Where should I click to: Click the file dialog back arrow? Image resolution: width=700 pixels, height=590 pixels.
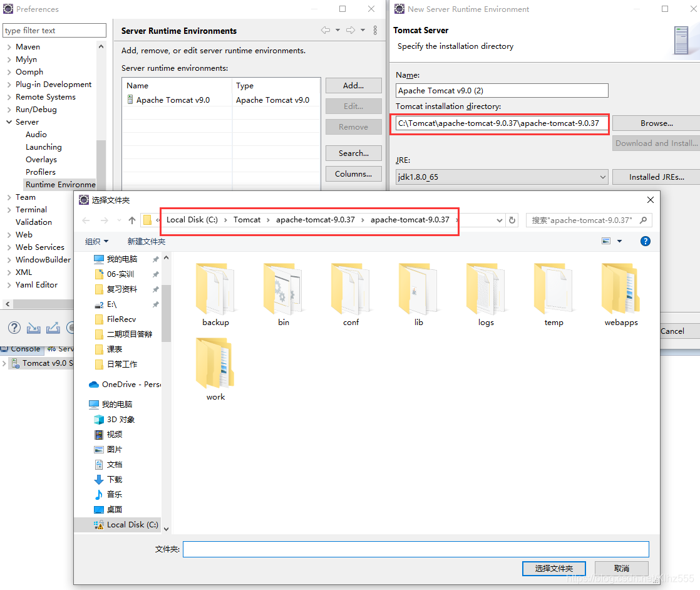pos(86,220)
